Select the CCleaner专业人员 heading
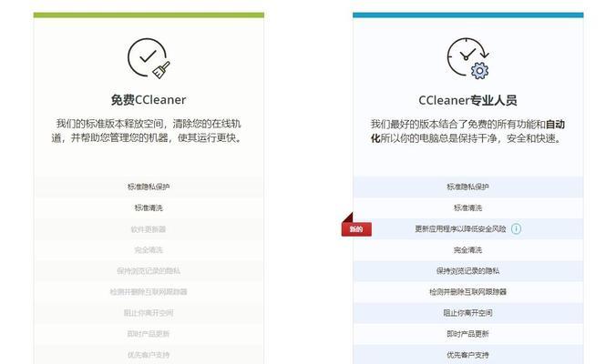The image size is (616, 364). click(x=467, y=100)
